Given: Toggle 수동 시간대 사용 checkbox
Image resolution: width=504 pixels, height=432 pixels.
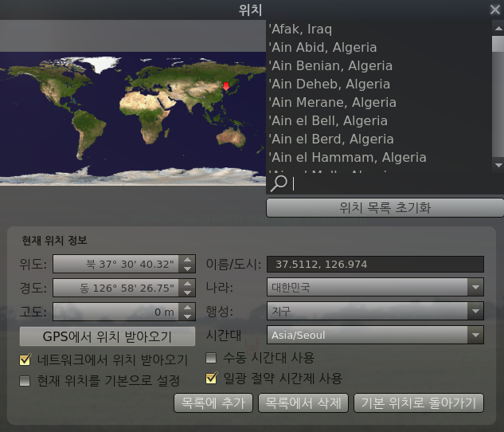Looking at the screenshot, I should tap(211, 358).
